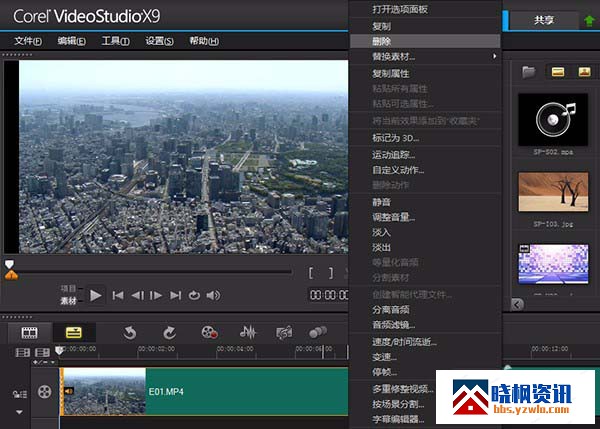This screenshot has height=429, width=600.
Task: Toggle the Repeat loop playback button
Action: 194,295
